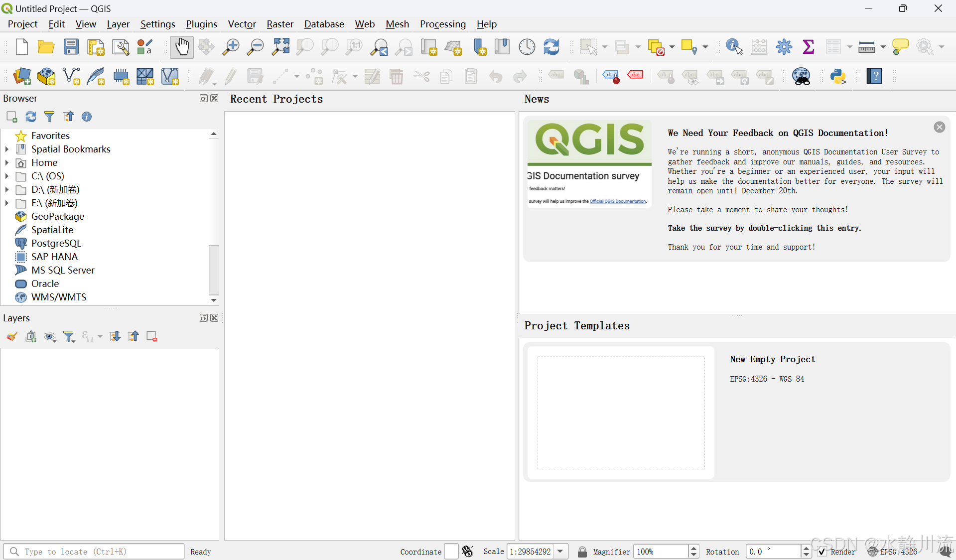Open the Plugins menu
The width and height of the screenshot is (956, 560).
tap(201, 24)
